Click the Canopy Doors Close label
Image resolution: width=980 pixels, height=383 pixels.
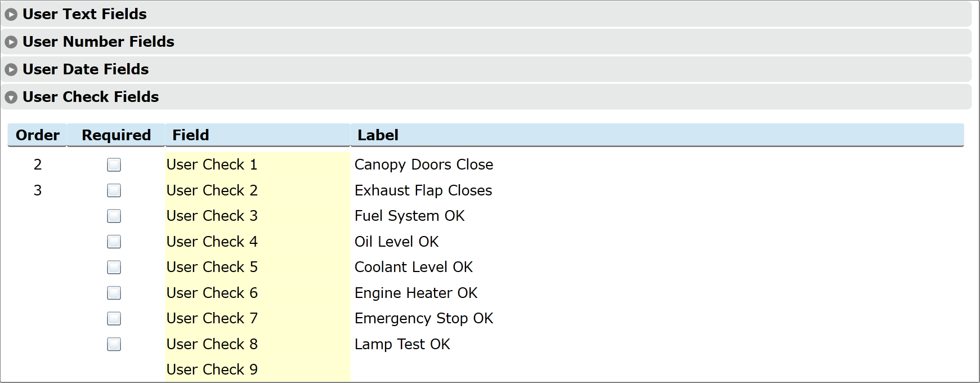pos(423,164)
